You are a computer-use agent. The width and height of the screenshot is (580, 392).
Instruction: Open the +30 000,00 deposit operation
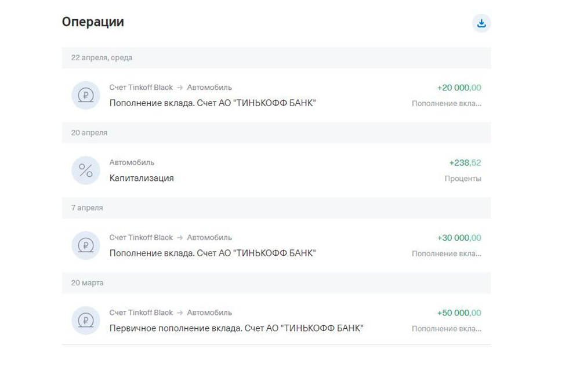276,245
